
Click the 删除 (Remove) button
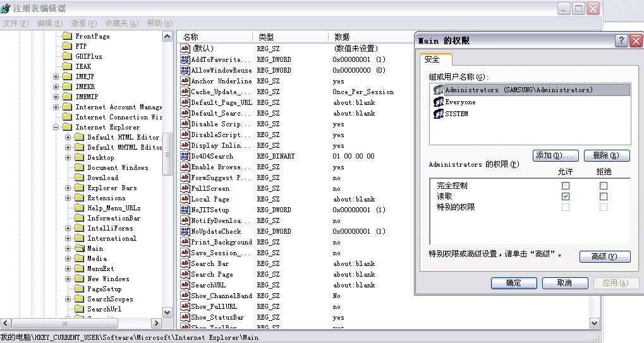point(607,155)
